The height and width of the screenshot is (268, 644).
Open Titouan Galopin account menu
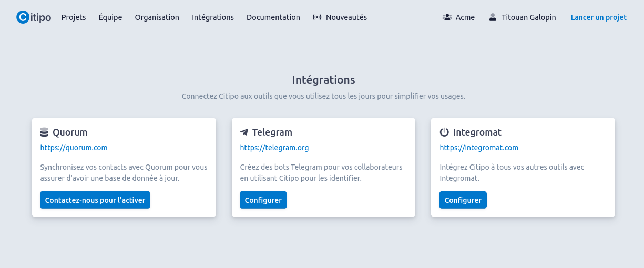528,17
